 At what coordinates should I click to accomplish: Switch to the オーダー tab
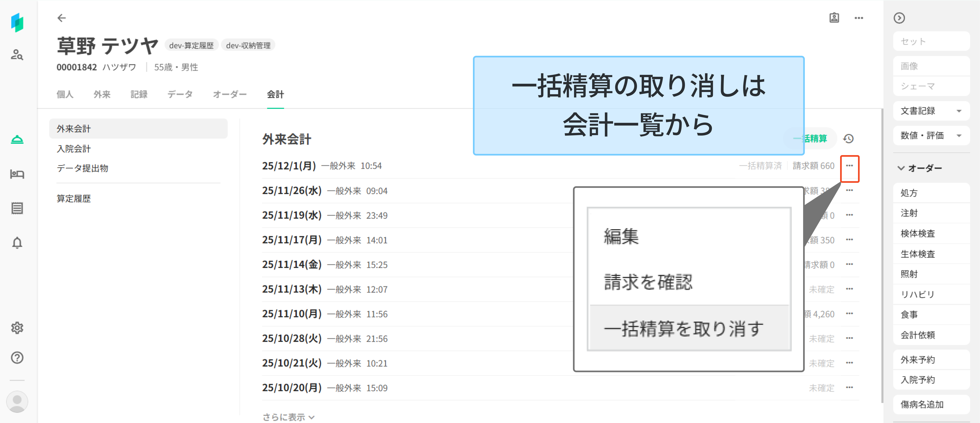click(x=229, y=94)
